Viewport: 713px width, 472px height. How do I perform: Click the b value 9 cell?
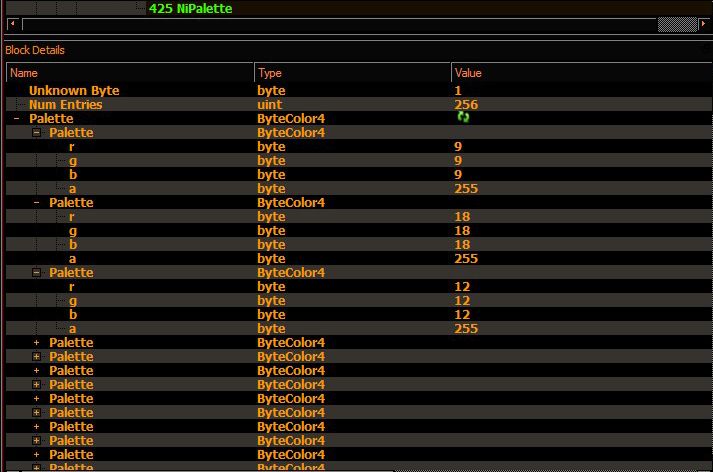(458, 175)
